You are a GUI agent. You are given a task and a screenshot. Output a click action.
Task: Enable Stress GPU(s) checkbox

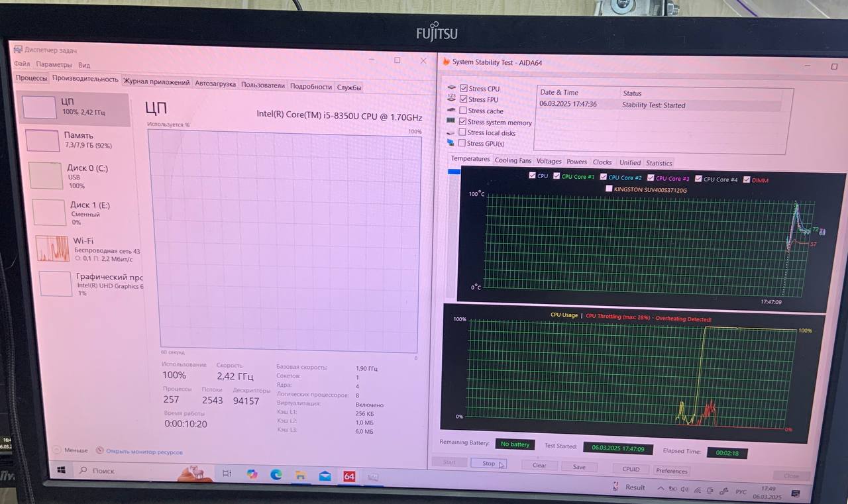click(462, 143)
